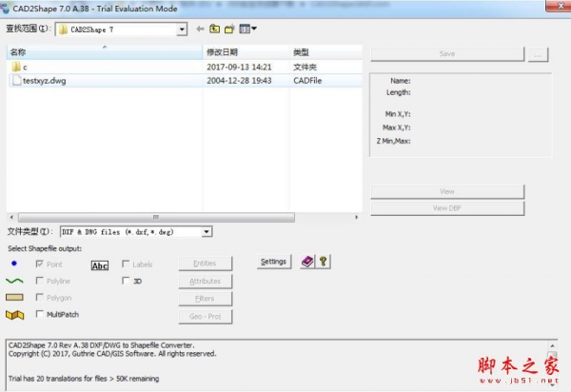The width and height of the screenshot is (571, 392).
Task: Click the Save button
Action: pyautogui.click(x=447, y=54)
